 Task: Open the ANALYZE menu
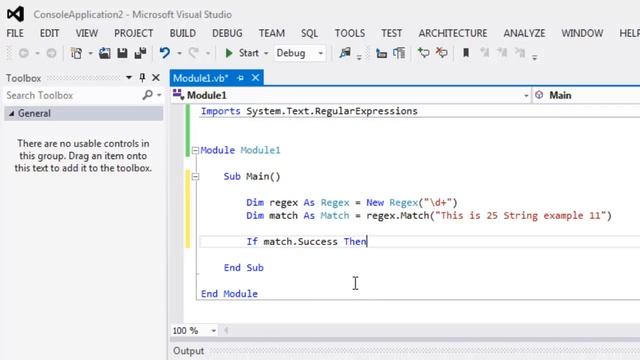[524, 33]
